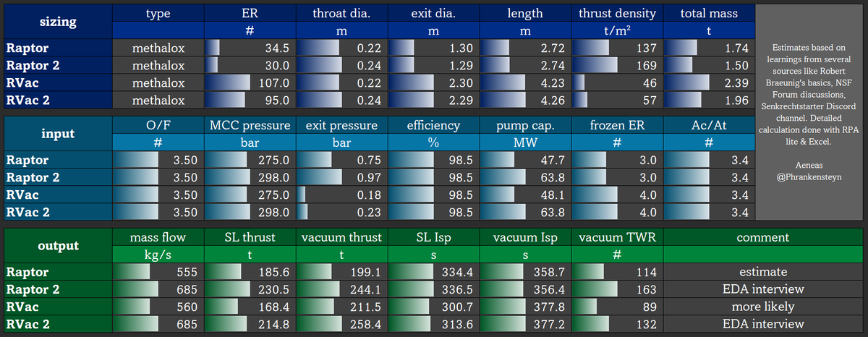Select RVac pump cap. value 48.1

coord(524,195)
